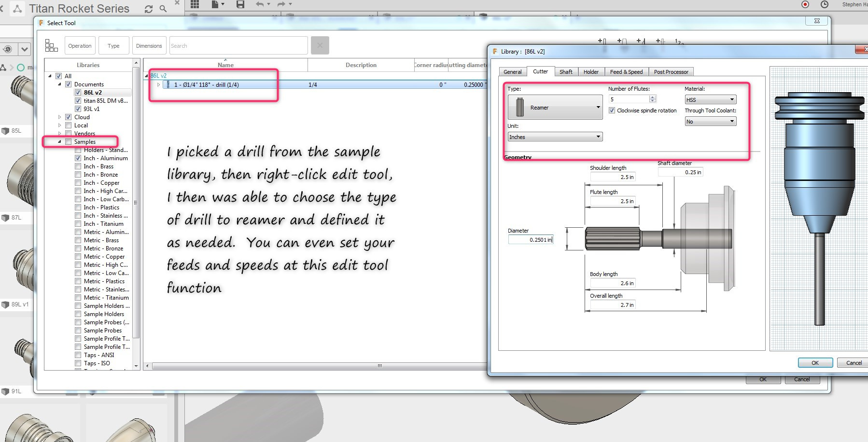The height and width of the screenshot is (442, 868).
Task: Open the Unit dropdown showing Inches
Action: coord(555,137)
